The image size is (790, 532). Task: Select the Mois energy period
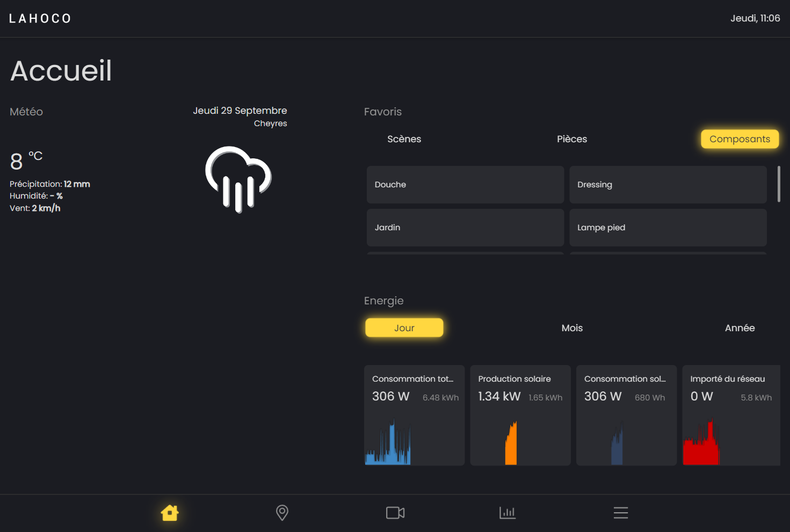[572, 328]
